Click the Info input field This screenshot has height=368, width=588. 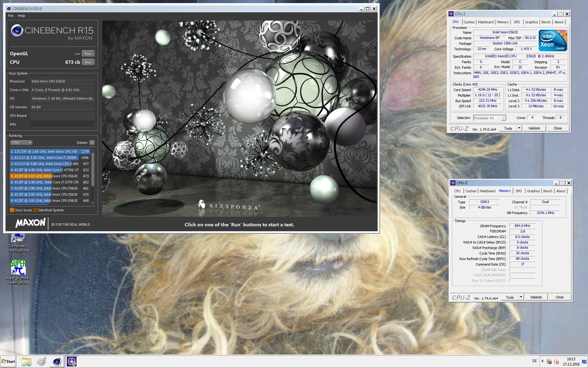(62, 124)
